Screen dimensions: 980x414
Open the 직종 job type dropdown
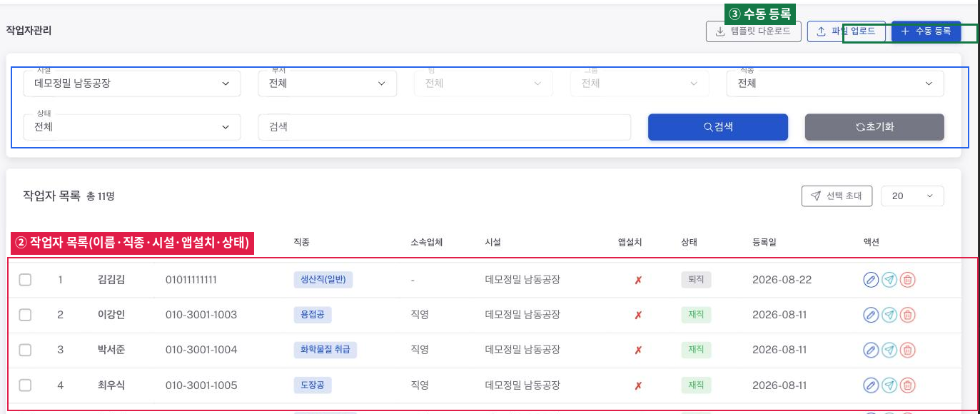835,84
